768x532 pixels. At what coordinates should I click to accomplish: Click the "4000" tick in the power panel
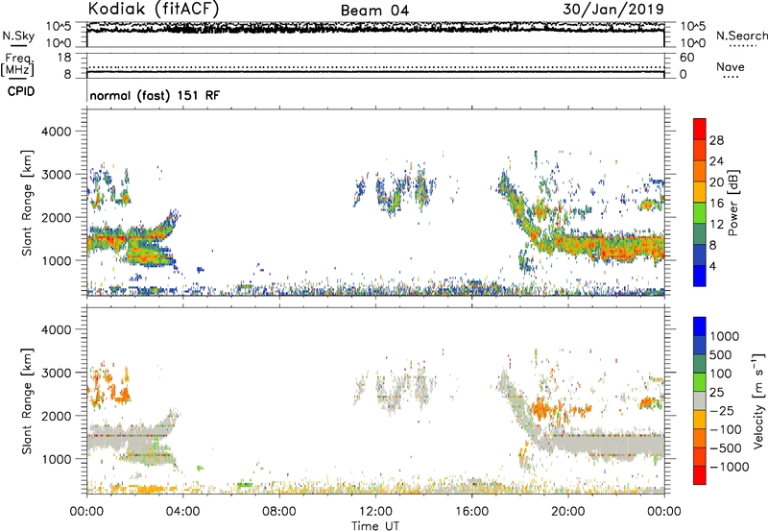click(57, 132)
